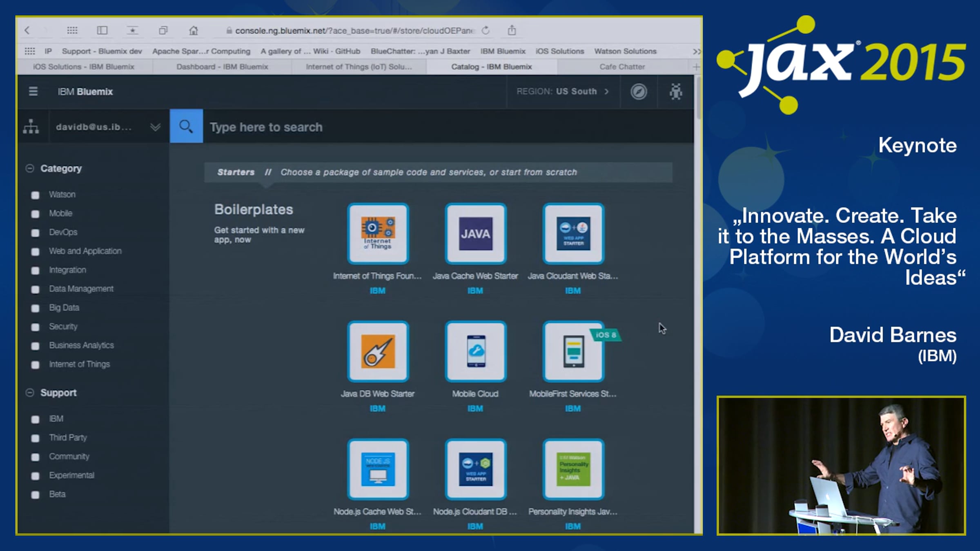Click the compass icon in Bluemix header
This screenshot has height=551, width=980.
tap(639, 91)
